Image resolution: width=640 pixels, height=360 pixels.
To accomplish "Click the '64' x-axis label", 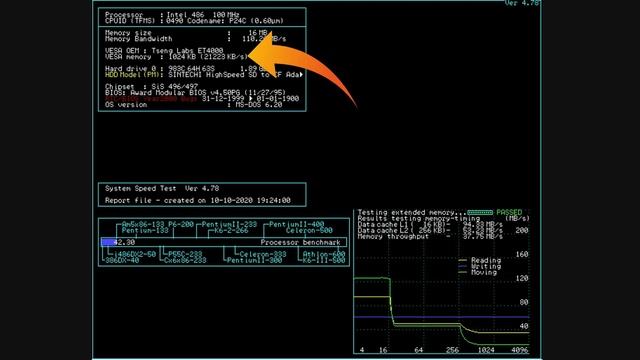I will point(418,350).
